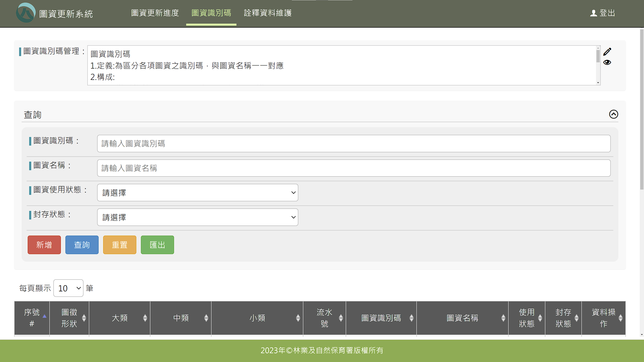Click the system logo icon
644x362 pixels.
coord(25,13)
